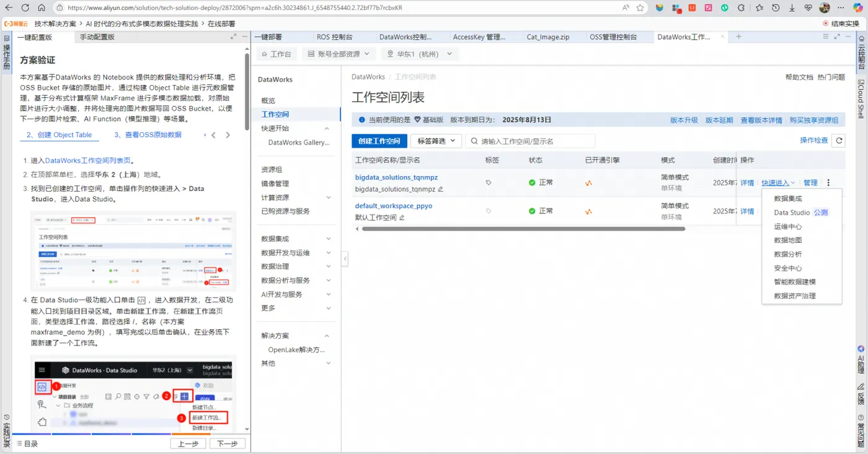Expand 数据开发与运维 in sidebar

tap(329, 252)
